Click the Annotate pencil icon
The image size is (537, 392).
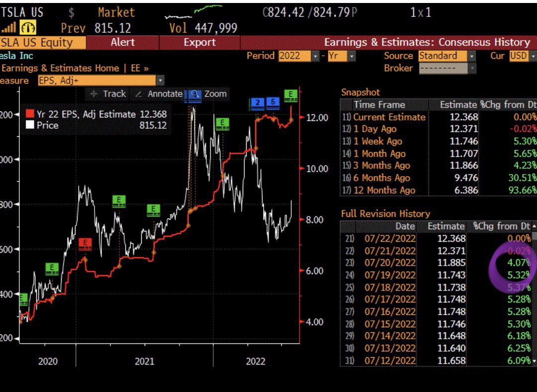coord(138,94)
